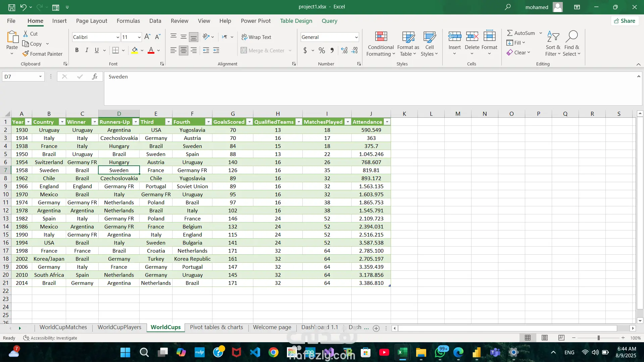Expand the AutoSum dropdown arrow

point(541,33)
